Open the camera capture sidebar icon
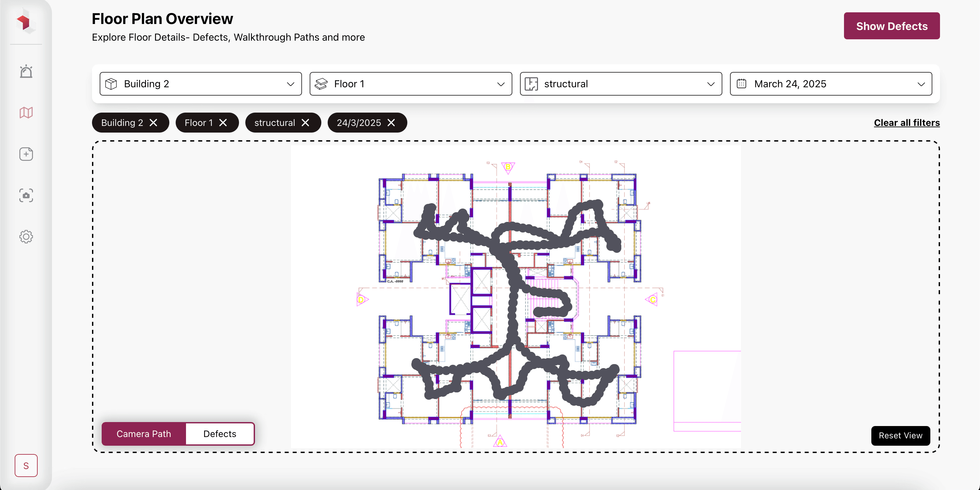Viewport: 980px width, 490px height. (x=26, y=196)
